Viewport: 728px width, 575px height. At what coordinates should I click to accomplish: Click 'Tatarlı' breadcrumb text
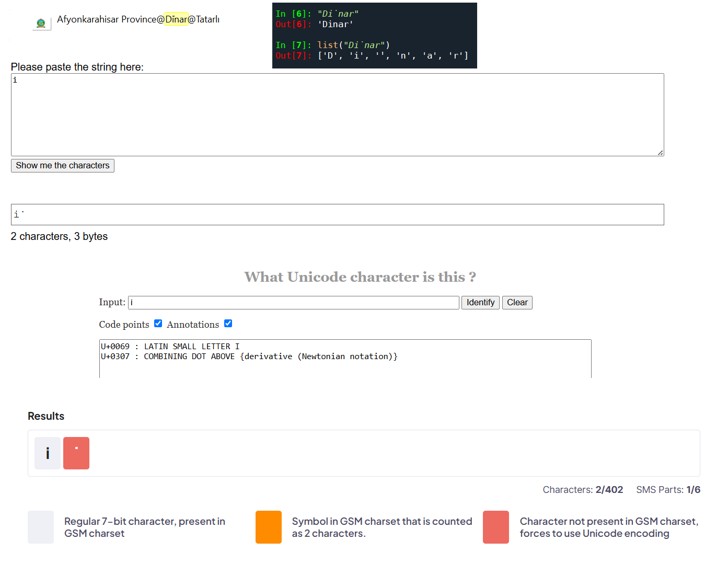pyautogui.click(x=207, y=19)
